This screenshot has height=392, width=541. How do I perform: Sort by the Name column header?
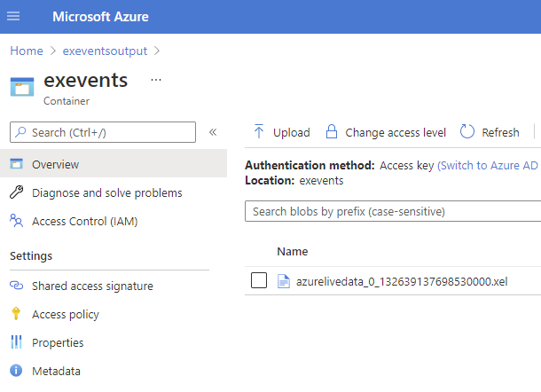click(293, 252)
